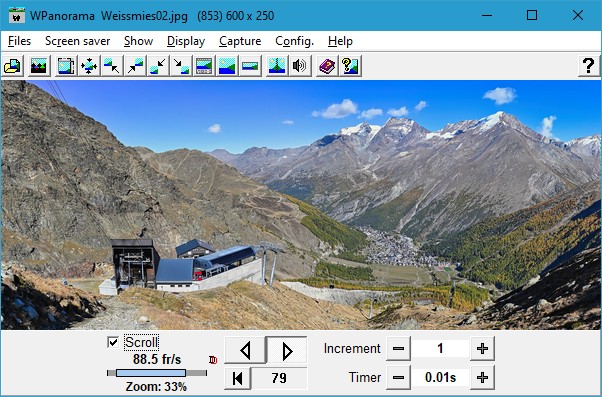The width and height of the screenshot is (602, 397).
Task: Open a panorama file via folder icon
Action: click(13, 66)
